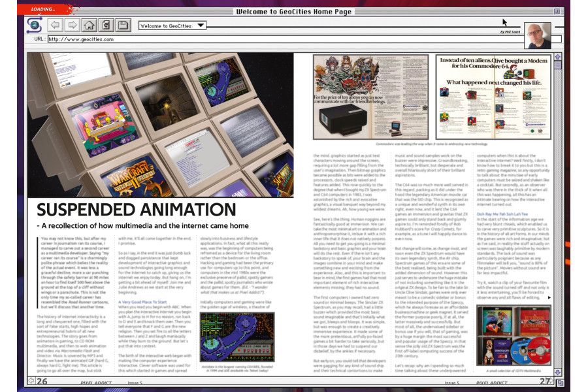Click the 'By Phil South' byline
Viewport: 588px width, 392px height.
coord(510,32)
